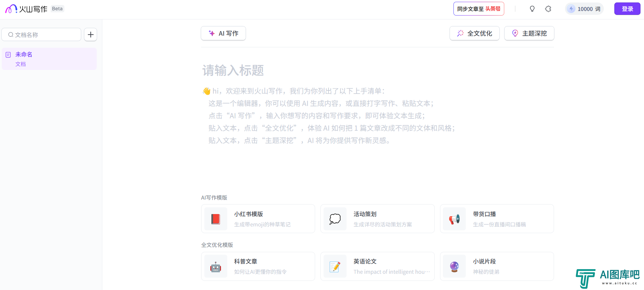Click the magic wand icon on 全文优化
This screenshot has width=644, height=290.
pos(461,33)
